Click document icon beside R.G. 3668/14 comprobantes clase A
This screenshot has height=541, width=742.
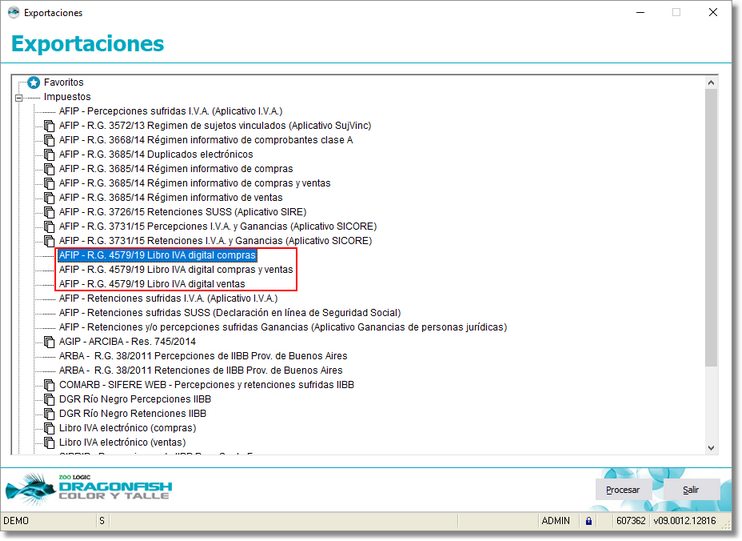[49, 140]
